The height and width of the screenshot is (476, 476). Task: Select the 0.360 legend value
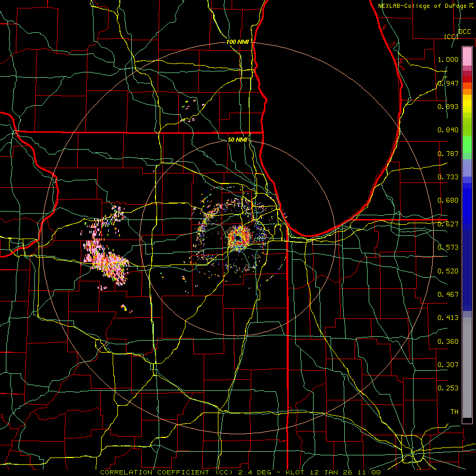pos(448,342)
